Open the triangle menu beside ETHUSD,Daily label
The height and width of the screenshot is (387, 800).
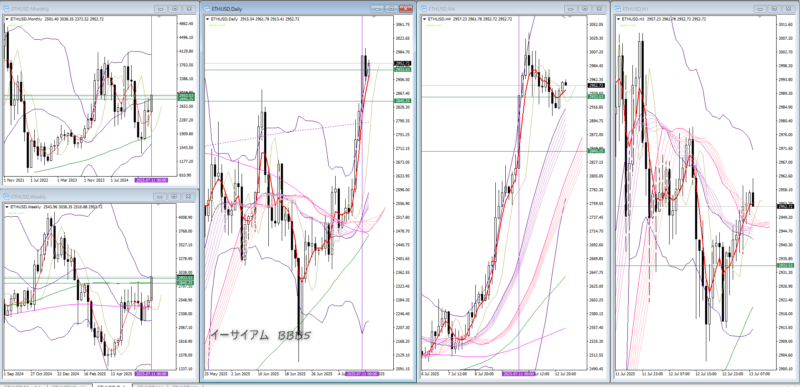[x=207, y=19]
